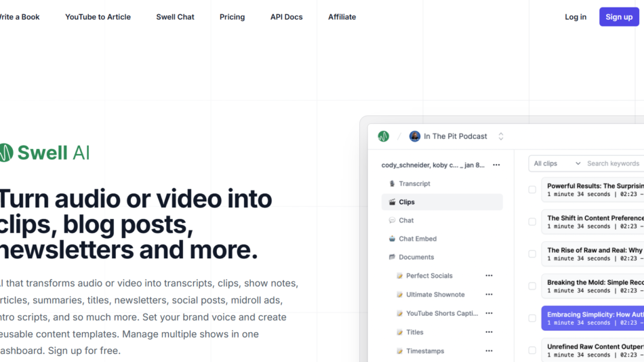Click the Search keywords input field

[x=613, y=163]
